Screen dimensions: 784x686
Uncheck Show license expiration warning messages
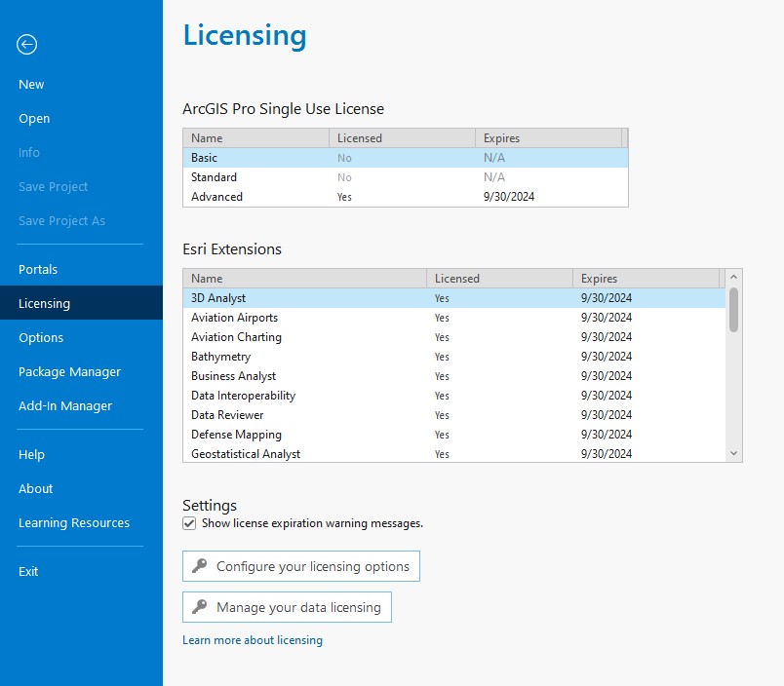click(x=188, y=523)
